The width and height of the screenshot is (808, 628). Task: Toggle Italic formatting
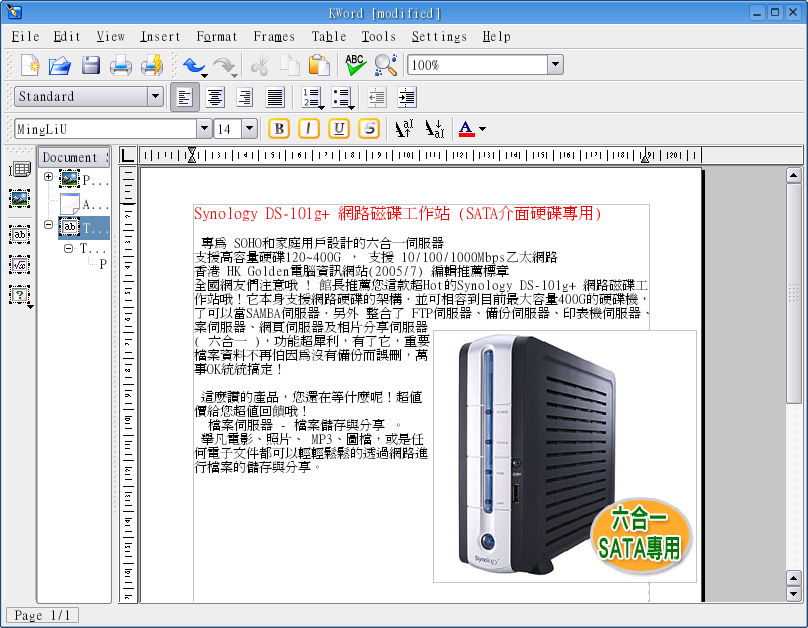coord(309,129)
